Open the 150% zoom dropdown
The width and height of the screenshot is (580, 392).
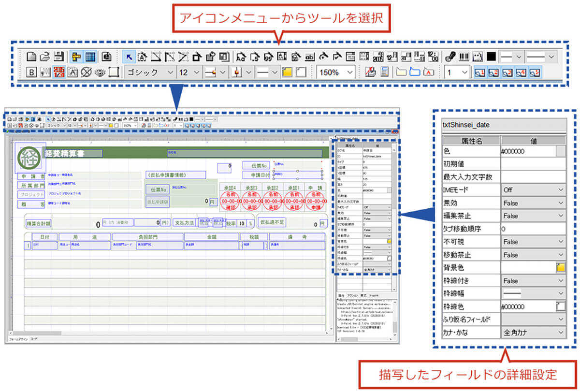(x=336, y=73)
